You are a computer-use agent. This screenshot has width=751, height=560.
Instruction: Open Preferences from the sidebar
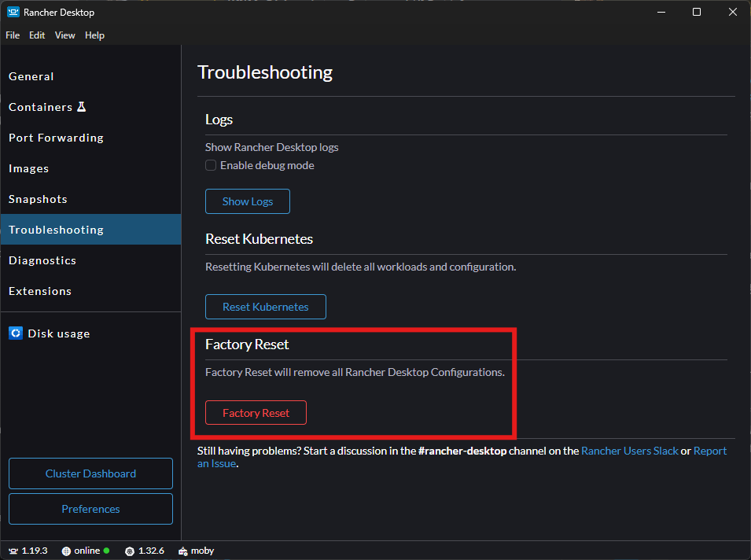click(90, 509)
